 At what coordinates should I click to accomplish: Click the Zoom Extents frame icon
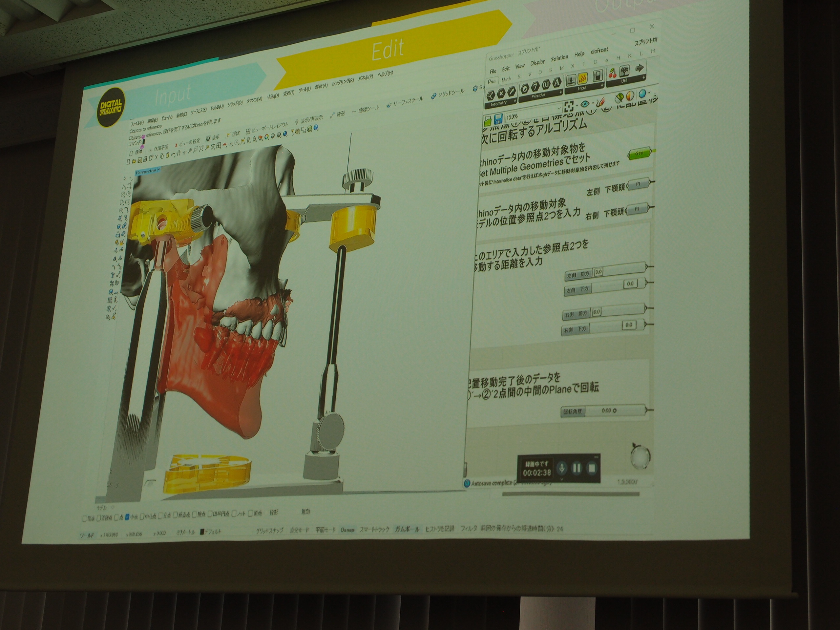pos(569,106)
